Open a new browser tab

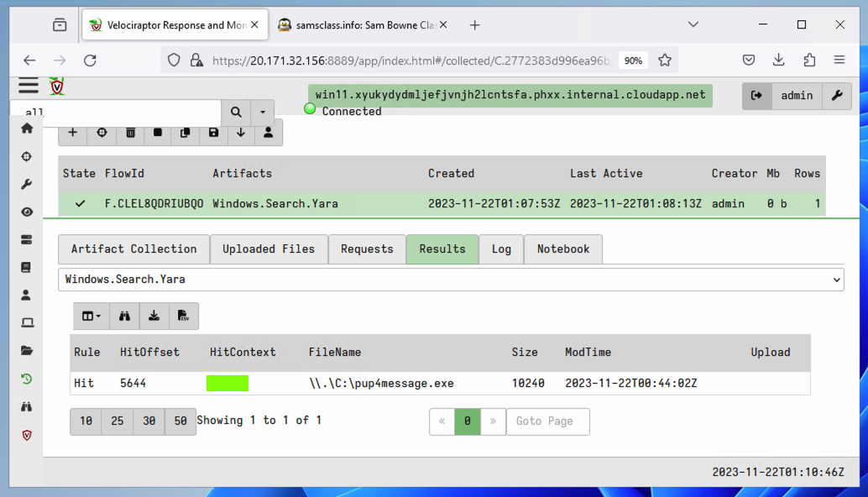(474, 25)
